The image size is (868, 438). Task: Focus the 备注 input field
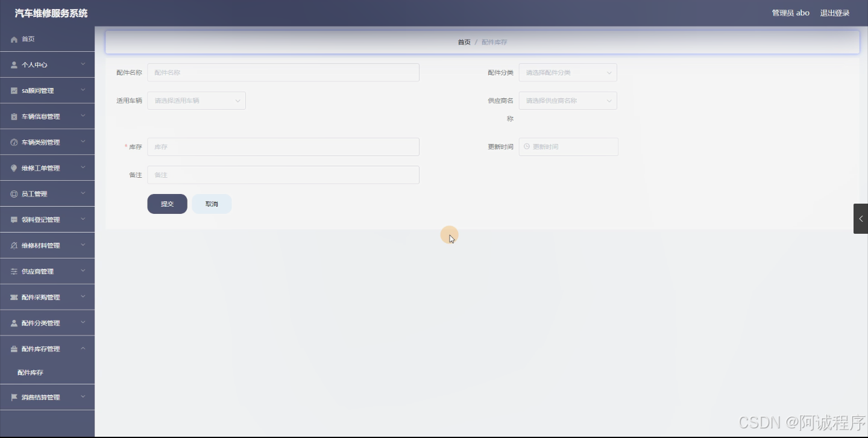283,175
